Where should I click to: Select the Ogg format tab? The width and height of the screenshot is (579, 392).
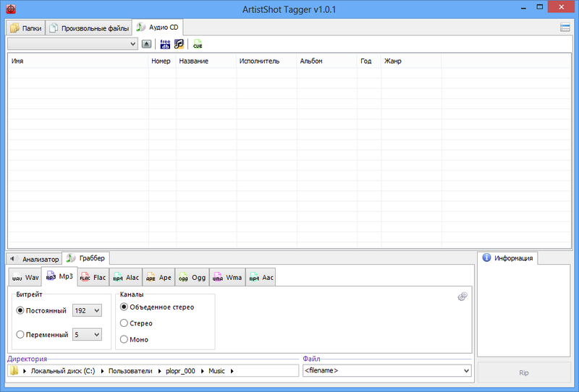pos(192,278)
